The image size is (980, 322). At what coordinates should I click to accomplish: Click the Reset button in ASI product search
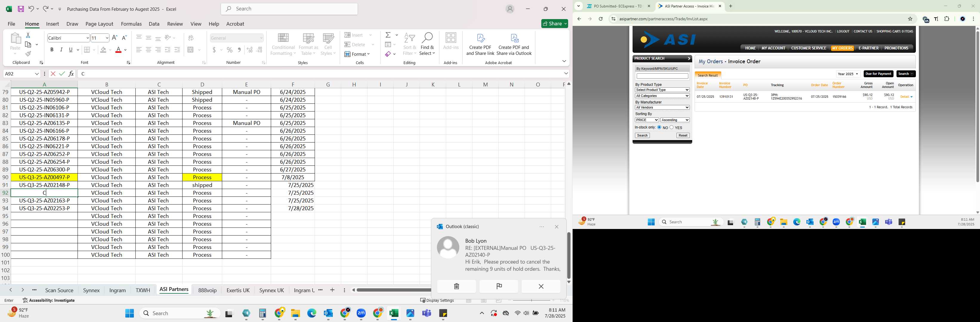683,135
